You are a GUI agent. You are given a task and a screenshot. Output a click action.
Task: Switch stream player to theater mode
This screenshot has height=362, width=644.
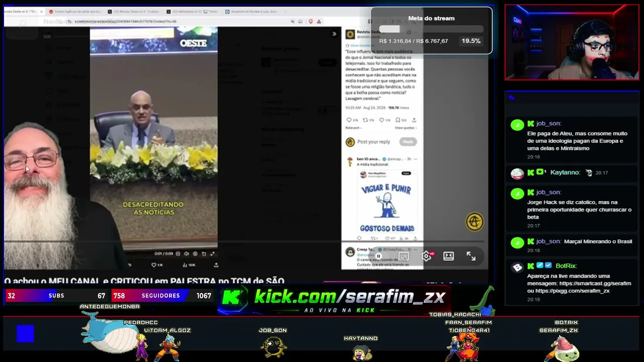448,256
